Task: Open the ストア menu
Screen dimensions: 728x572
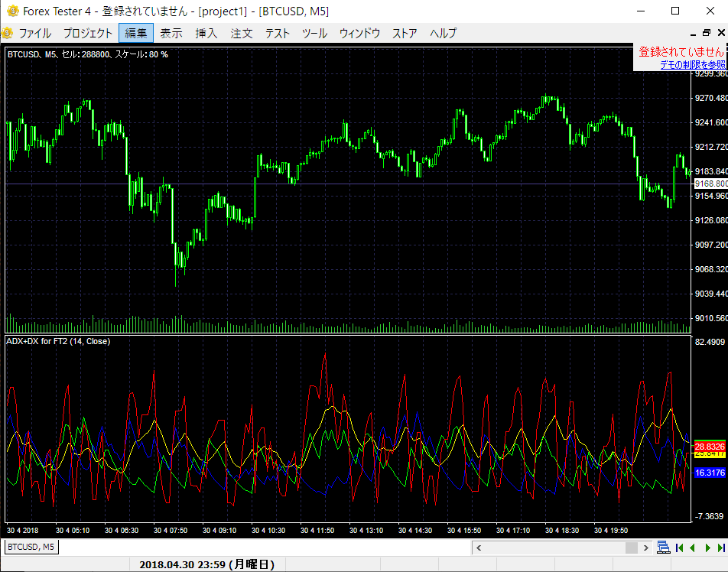Action: click(x=405, y=34)
